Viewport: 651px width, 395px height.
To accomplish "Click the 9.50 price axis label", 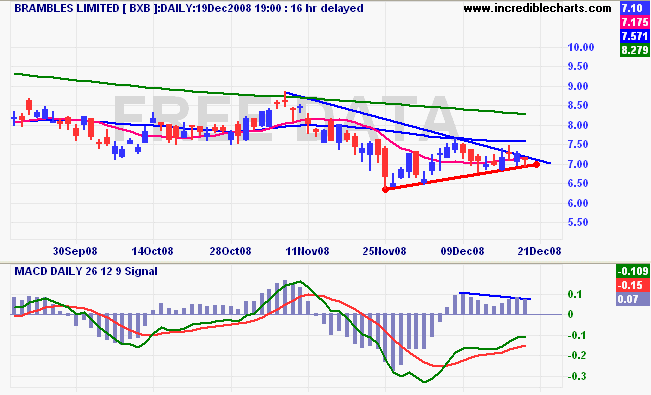I will (x=578, y=66).
